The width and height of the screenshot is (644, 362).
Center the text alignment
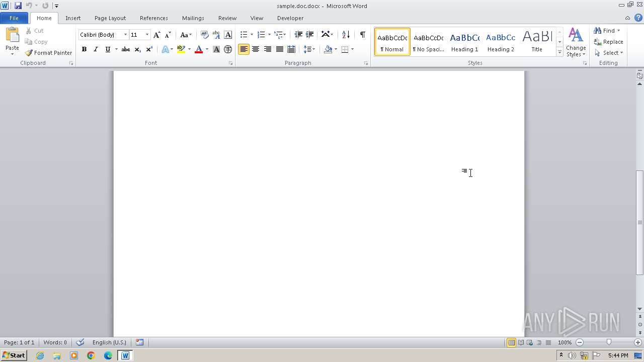click(256, 49)
